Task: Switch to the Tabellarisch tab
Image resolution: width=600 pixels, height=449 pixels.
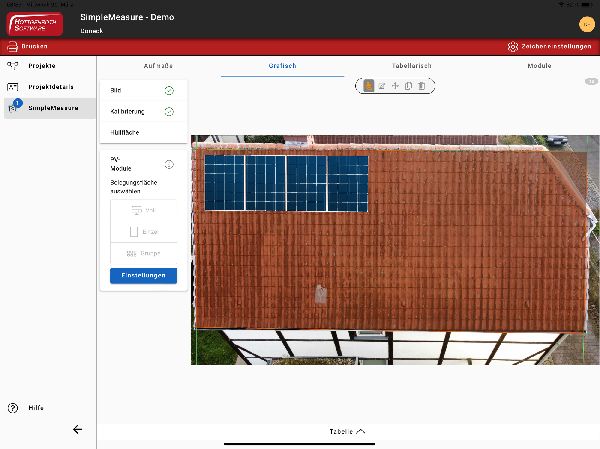Action: tap(411, 66)
